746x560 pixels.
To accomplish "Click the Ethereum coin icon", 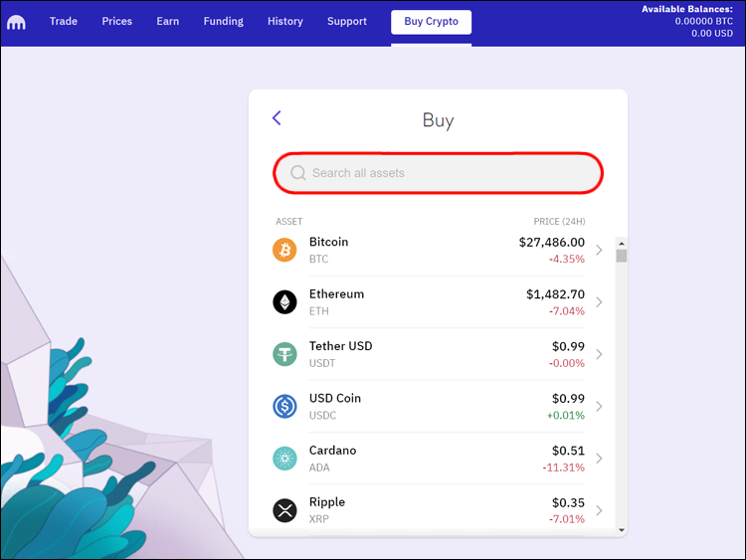I will pyautogui.click(x=284, y=302).
